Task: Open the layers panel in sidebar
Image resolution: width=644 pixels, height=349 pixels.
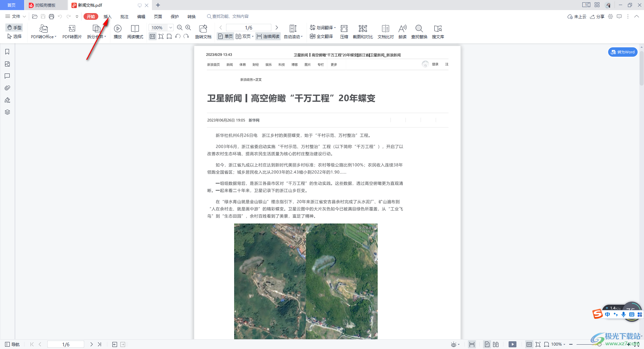Action: click(x=7, y=112)
